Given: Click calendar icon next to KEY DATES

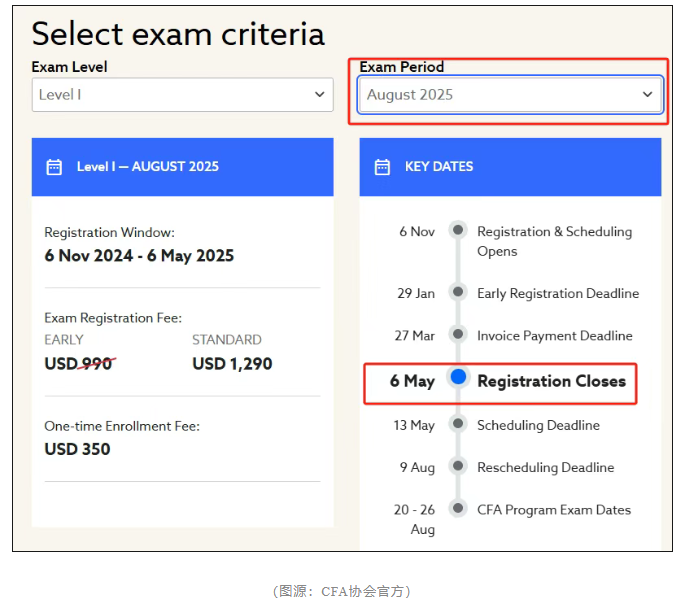Looking at the screenshot, I should [x=382, y=167].
